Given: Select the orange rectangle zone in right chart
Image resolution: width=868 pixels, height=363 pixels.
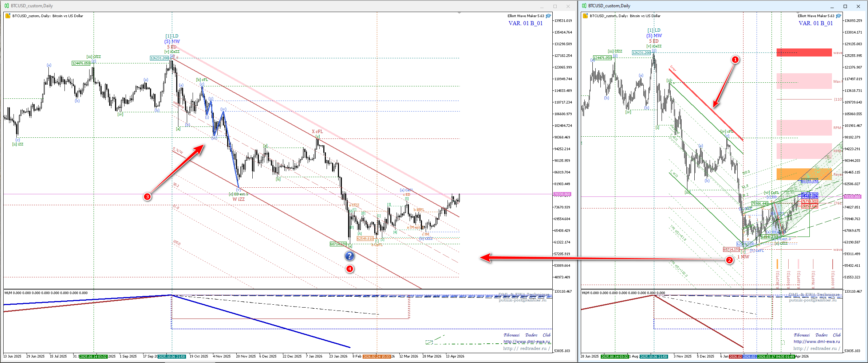Looking at the screenshot, I should [804, 174].
